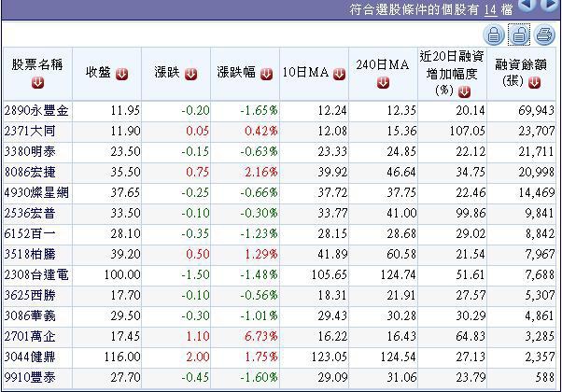The image size is (562, 392).
Task: Select the 60.58 240-day MA value
Action: point(401,254)
